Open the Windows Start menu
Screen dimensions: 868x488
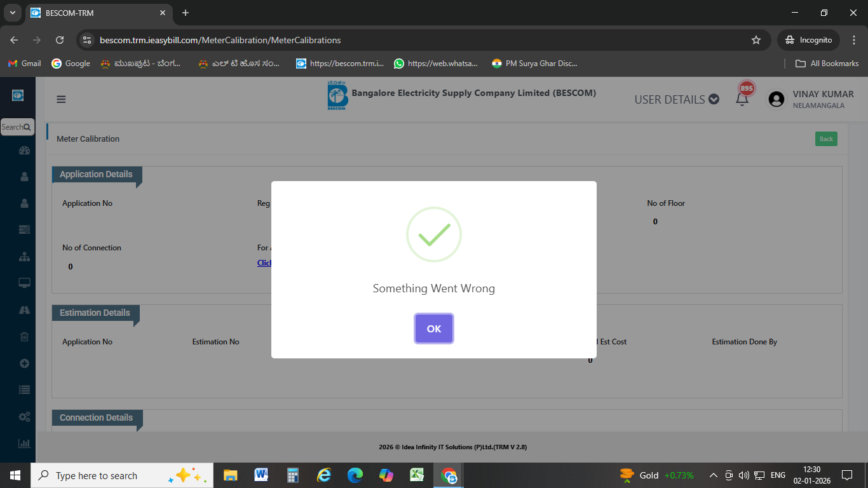pos(15,475)
